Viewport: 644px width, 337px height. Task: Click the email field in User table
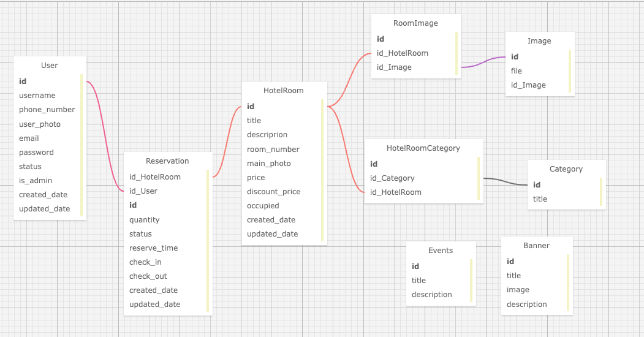[29, 138]
